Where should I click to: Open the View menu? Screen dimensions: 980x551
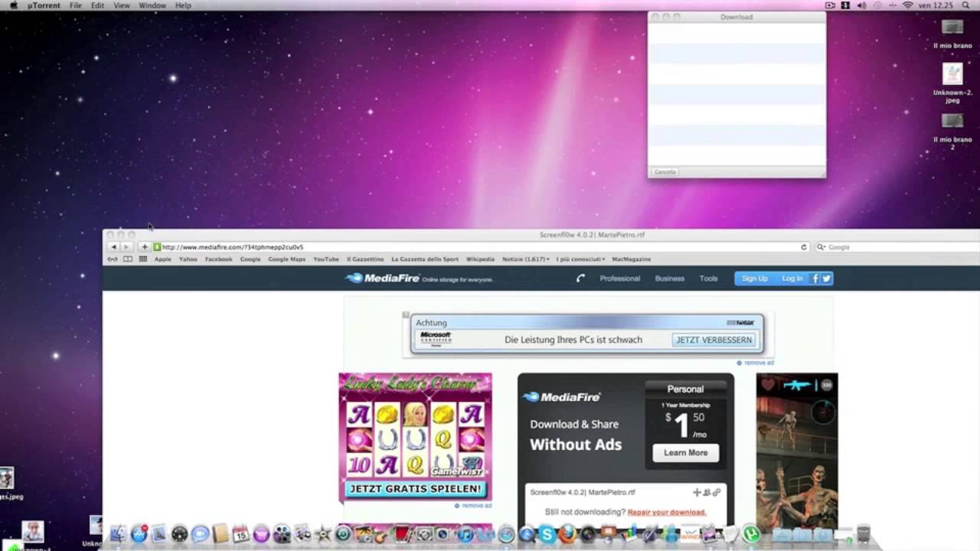[122, 5]
